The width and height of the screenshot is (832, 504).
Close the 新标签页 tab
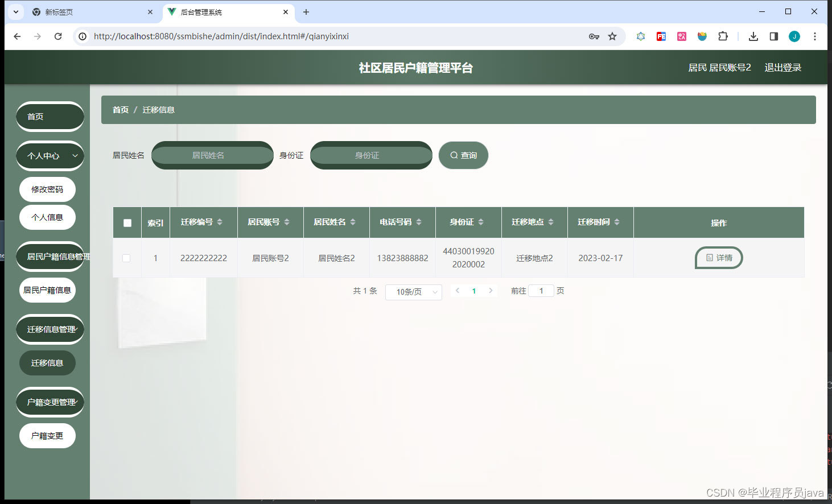[x=150, y=12]
